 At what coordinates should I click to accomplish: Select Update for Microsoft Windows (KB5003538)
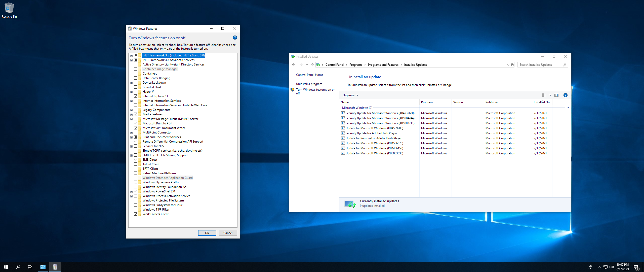[374, 153]
